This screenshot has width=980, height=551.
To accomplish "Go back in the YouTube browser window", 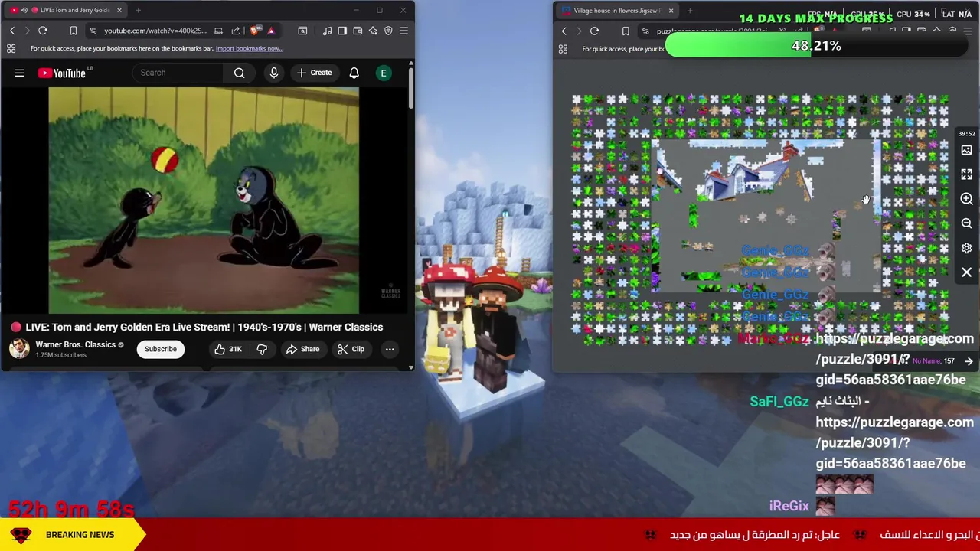I will [x=11, y=31].
